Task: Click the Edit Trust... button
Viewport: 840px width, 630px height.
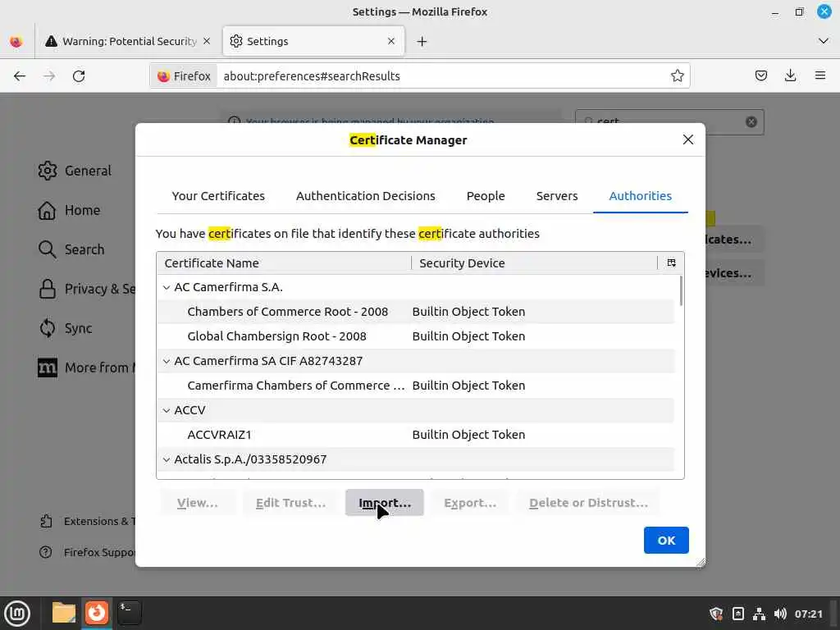Action: click(290, 503)
